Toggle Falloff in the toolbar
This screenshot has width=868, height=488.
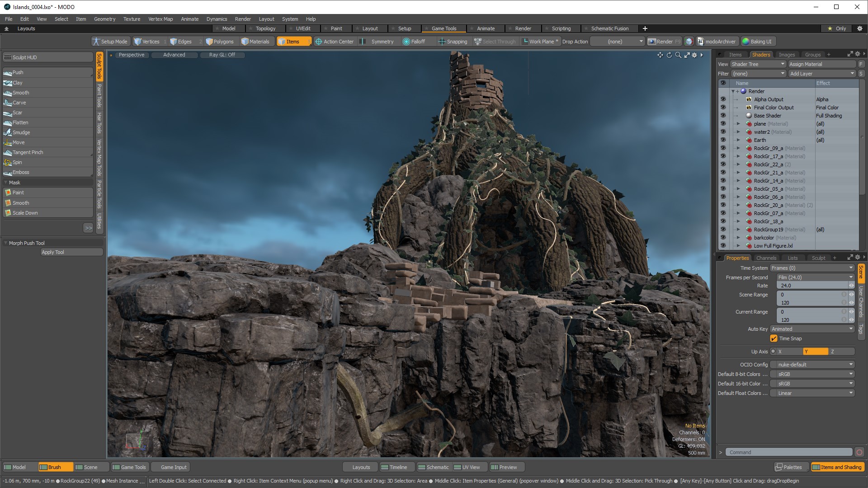(414, 42)
